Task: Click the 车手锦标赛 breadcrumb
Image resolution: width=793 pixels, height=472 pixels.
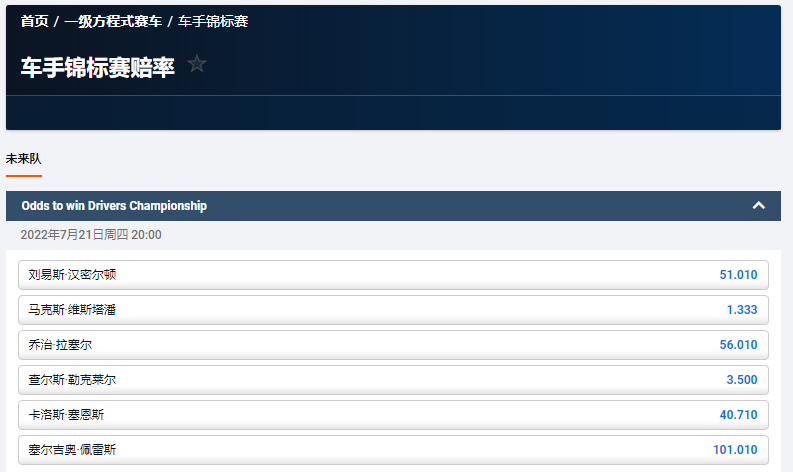Action: pos(213,21)
